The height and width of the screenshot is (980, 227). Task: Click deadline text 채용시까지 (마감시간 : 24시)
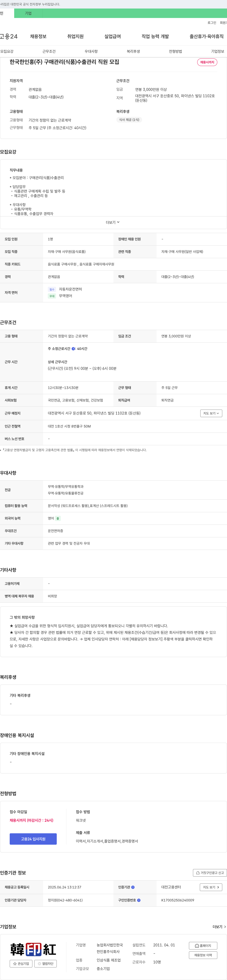click(31, 821)
